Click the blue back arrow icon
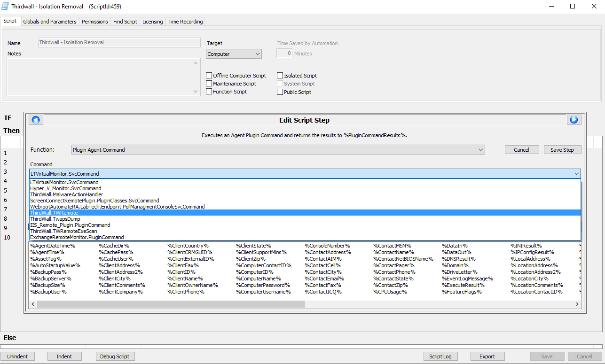Image resolution: width=605 pixels, height=364 pixels. (x=36, y=120)
